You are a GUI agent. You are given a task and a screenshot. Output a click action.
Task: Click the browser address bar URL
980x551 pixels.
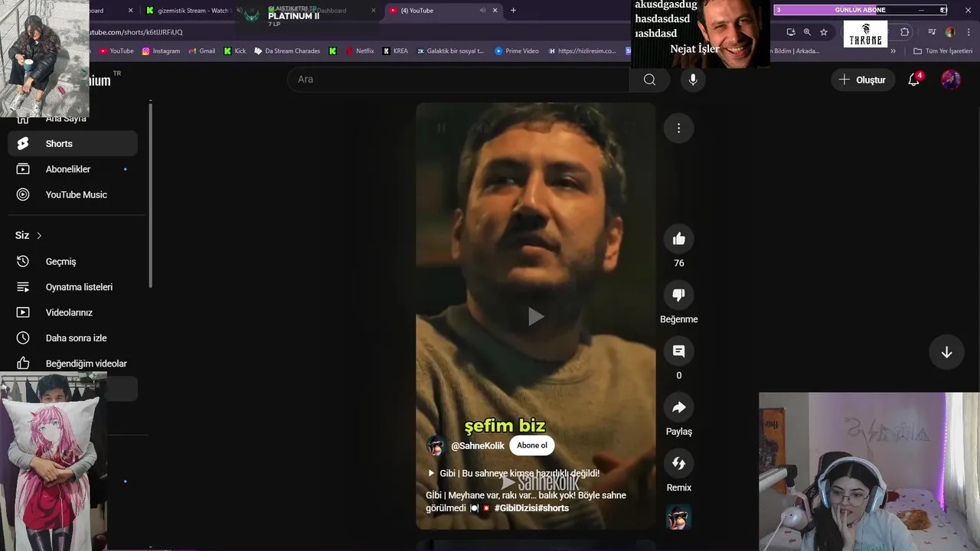point(136,32)
